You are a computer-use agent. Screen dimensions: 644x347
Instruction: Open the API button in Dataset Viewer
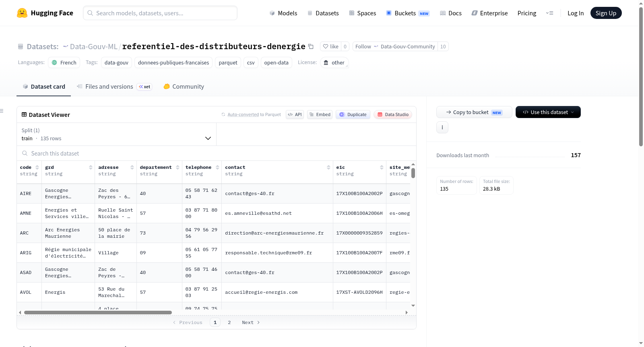pyautogui.click(x=295, y=114)
